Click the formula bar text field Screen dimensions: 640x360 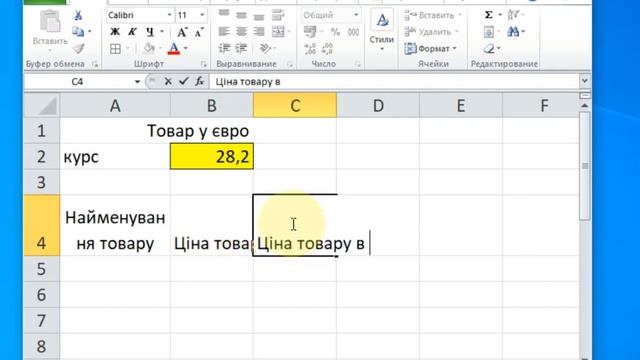pyautogui.click(x=394, y=82)
